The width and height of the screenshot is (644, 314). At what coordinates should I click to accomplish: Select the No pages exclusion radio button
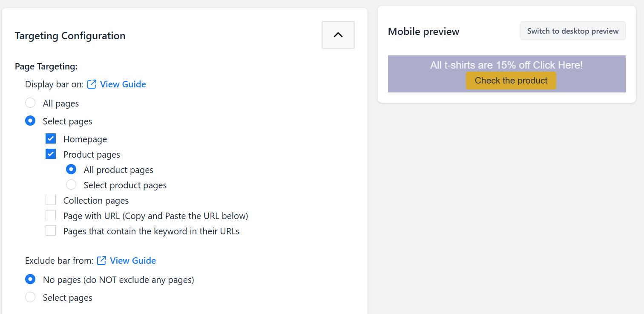pyautogui.click(x=30, y=279)
